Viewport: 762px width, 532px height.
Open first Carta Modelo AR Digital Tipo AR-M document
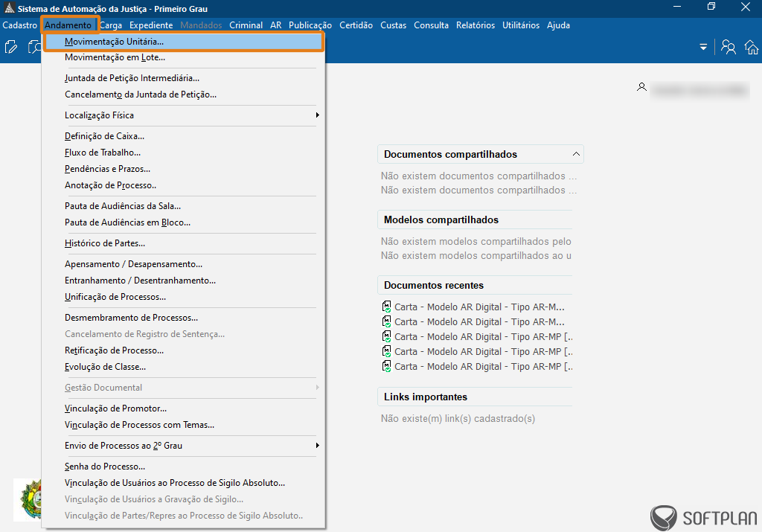(x=473, y=307)
